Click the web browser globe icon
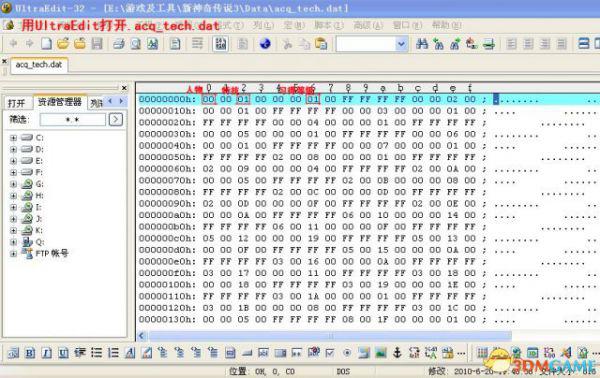This screenshot has height=378, width=600. click(265, 44)
